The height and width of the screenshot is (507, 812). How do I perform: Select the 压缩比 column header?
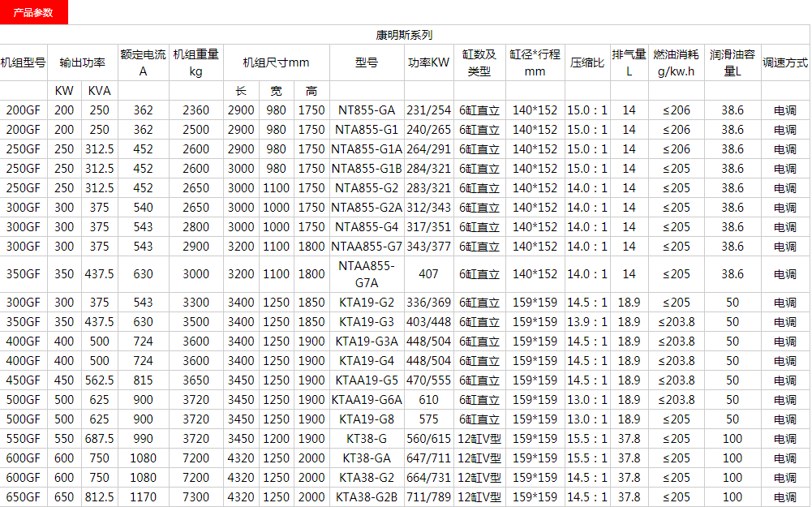coord(587,62)
